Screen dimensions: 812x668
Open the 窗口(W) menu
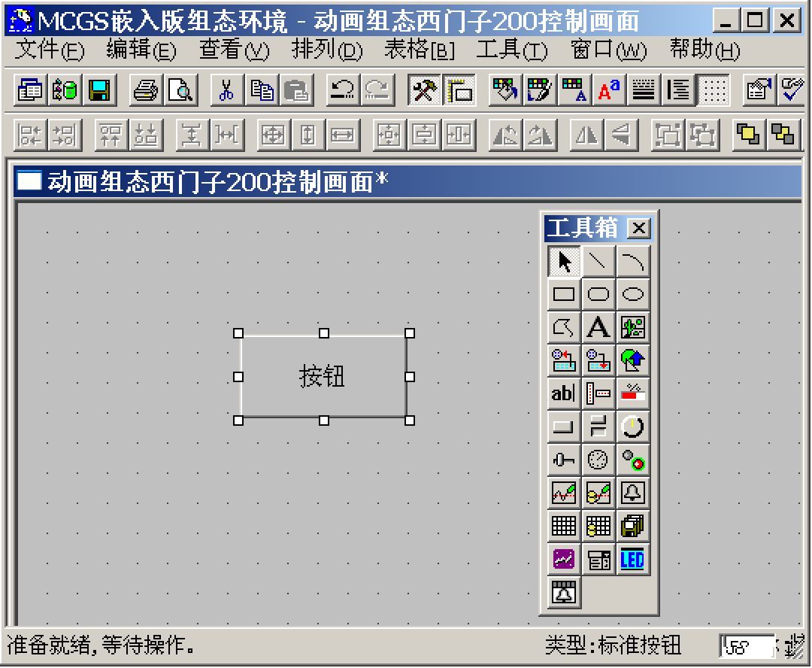pyautogui.click(x=608, y=50)
